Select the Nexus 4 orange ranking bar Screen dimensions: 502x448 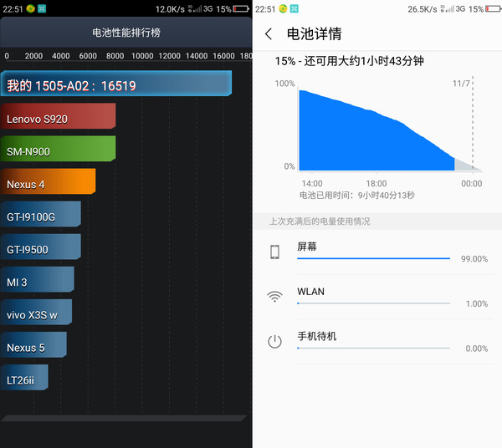click(48, 181)
